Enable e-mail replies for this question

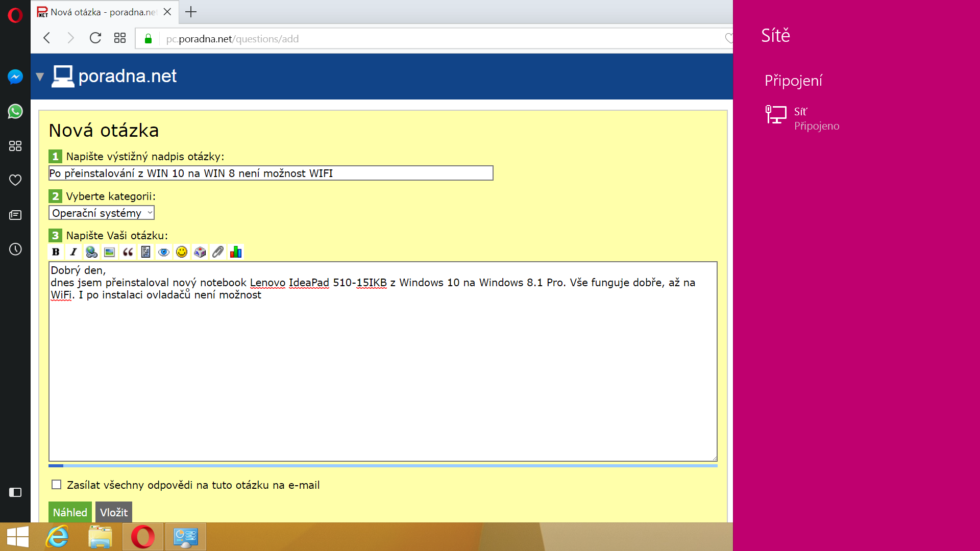click(57, 485)
